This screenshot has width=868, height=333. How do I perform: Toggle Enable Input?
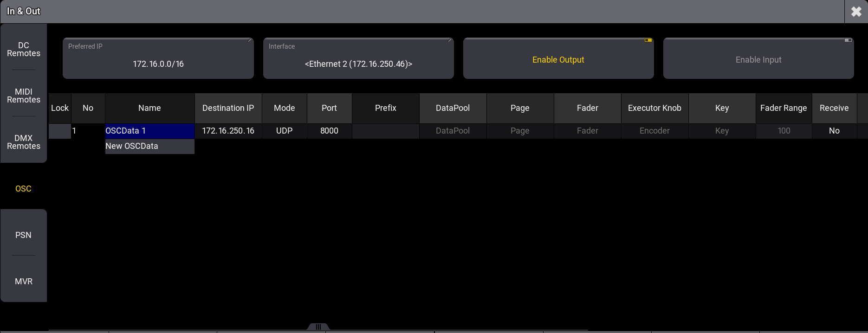pos(758,58)
